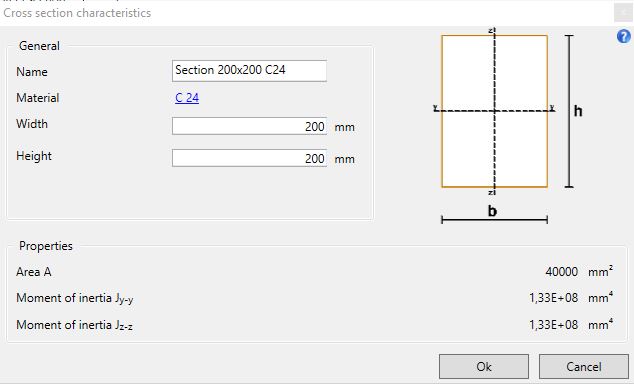Close the Cross section characteristics dialog

click(x=623, y=13)
